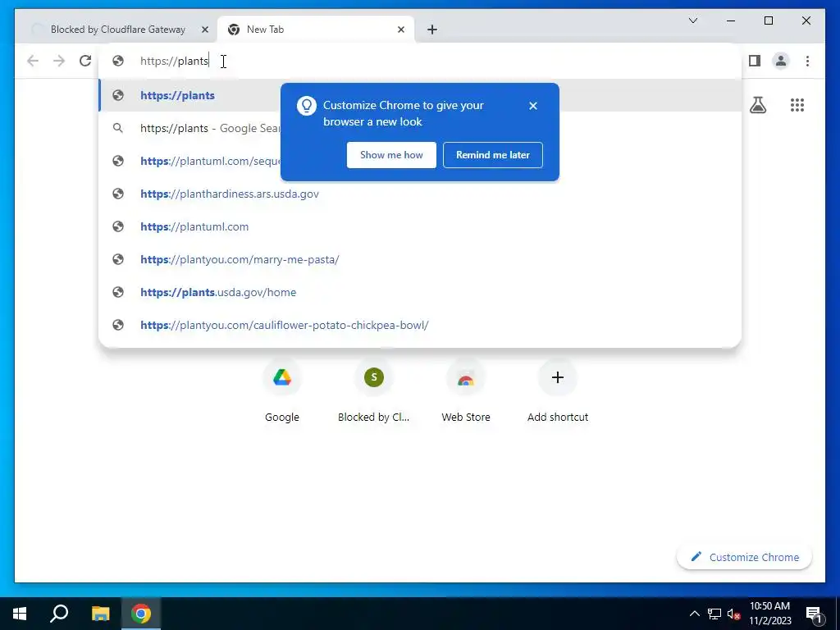Open the taskbar clock and date
840x630 pixels.
769,614
